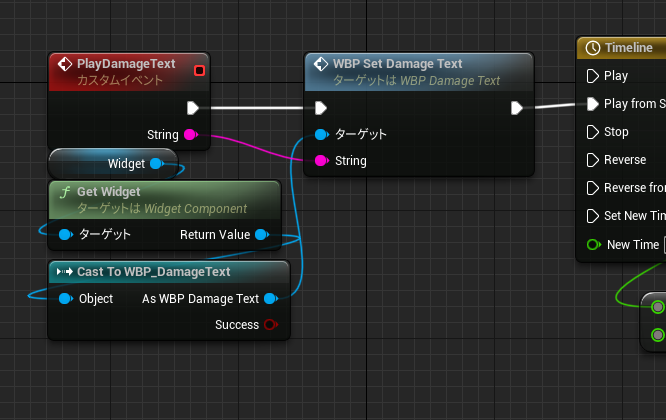Click the As WBP Damage Text output pin
666x420 pixels.
271,299
